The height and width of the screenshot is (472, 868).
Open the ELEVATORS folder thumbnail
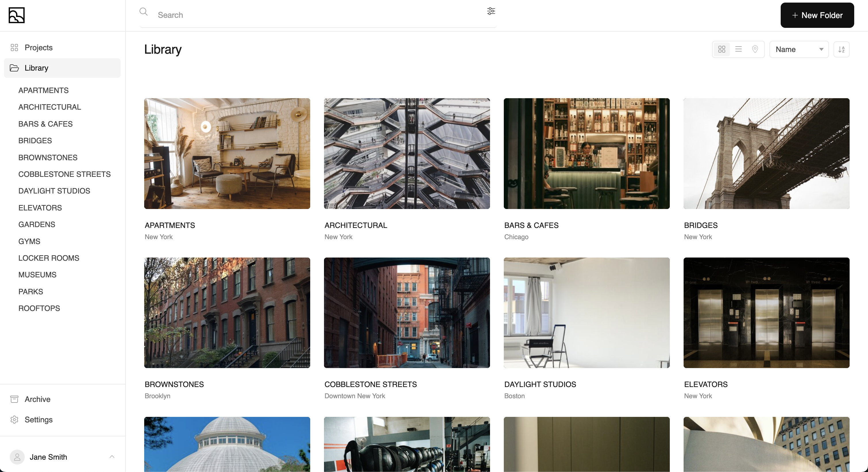click(767, 313)
